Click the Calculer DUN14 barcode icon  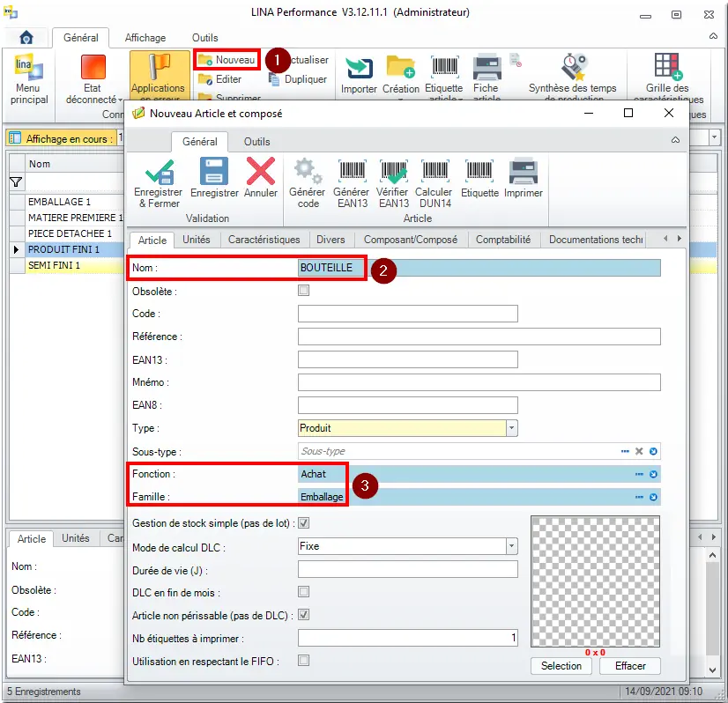(435, 171)
